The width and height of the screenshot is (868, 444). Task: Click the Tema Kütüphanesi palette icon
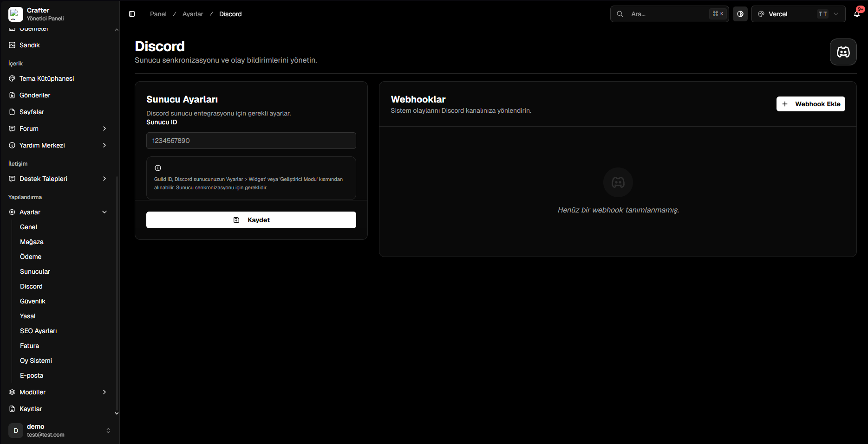pos(12,78)
